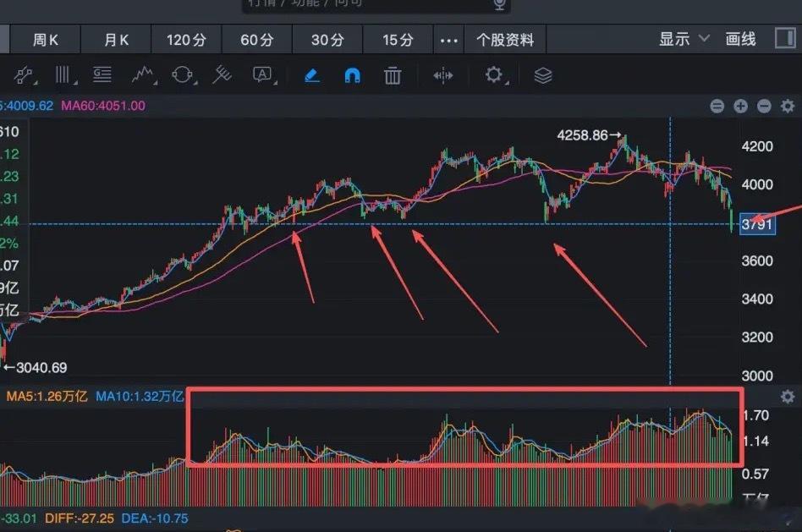The width and height of the screenshot is (802, 532).
Task: Click the 1.14 volume axis label
Action: [x=756, y=441]
